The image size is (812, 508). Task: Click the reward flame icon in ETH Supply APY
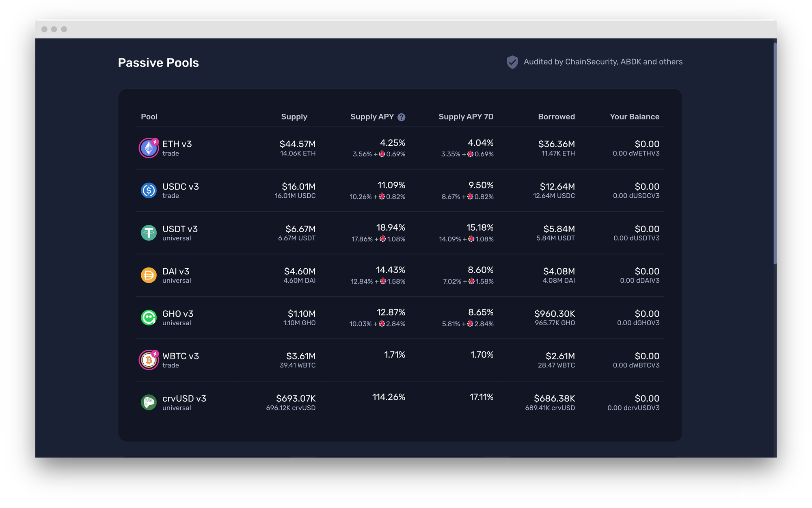point(382,154)
